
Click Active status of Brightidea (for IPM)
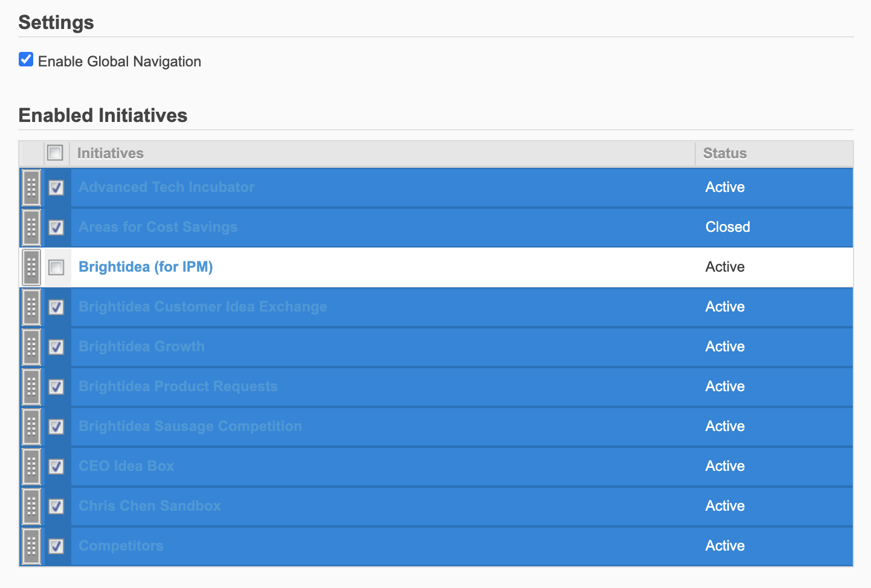[x=725, y=267]
